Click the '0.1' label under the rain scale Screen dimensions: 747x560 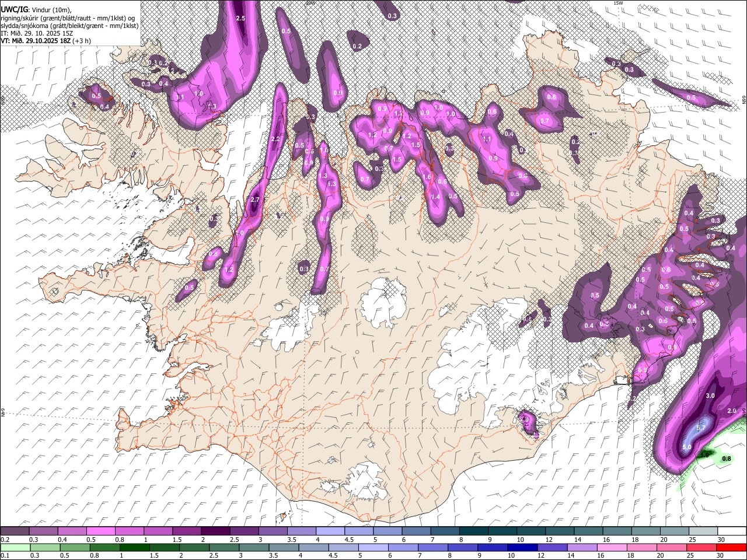5,555
